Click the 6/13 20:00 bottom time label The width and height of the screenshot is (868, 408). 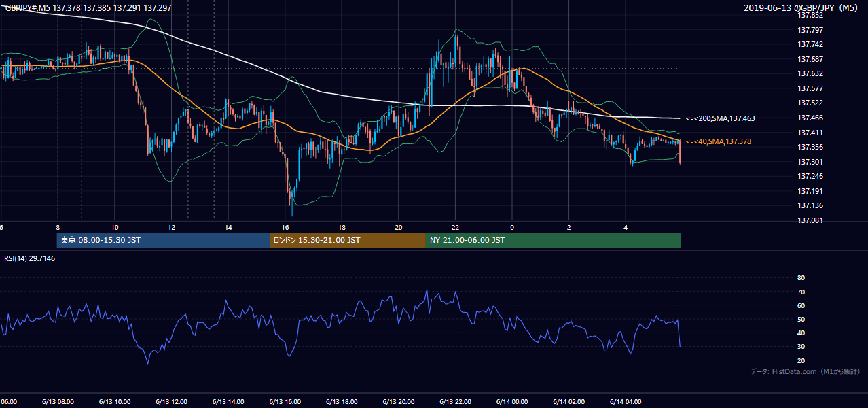tap(398, 401)
